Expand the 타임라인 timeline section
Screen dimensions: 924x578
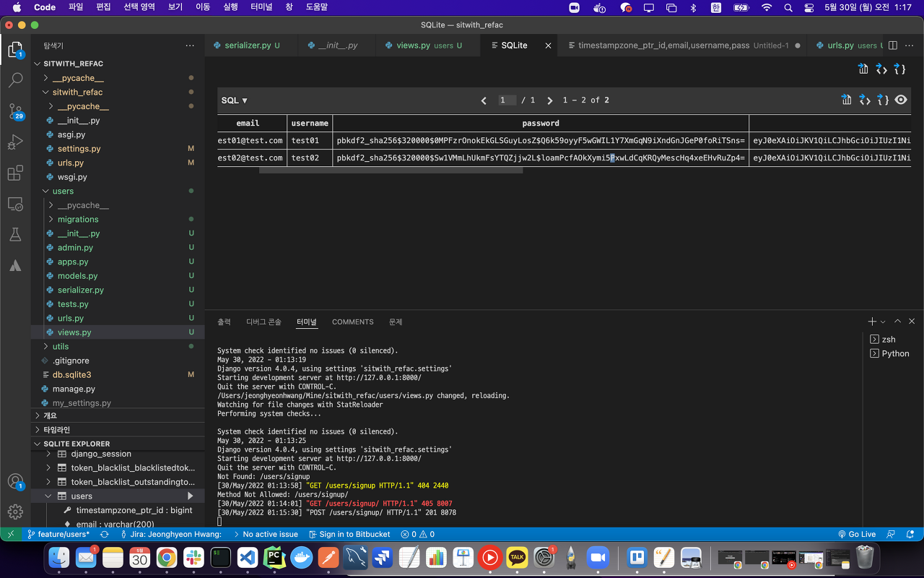click(38, 430)
